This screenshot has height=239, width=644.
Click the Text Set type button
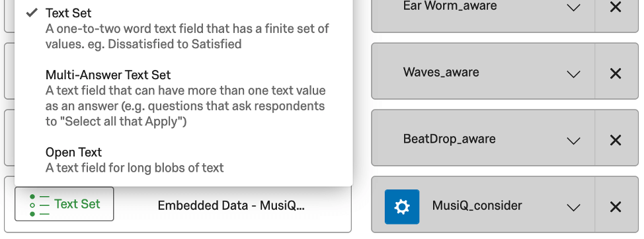coord(64,204)
